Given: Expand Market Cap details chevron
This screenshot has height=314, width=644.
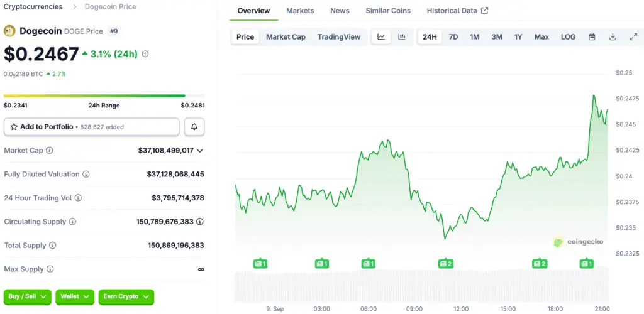Looking at the screenshot, I should point(199,151).
